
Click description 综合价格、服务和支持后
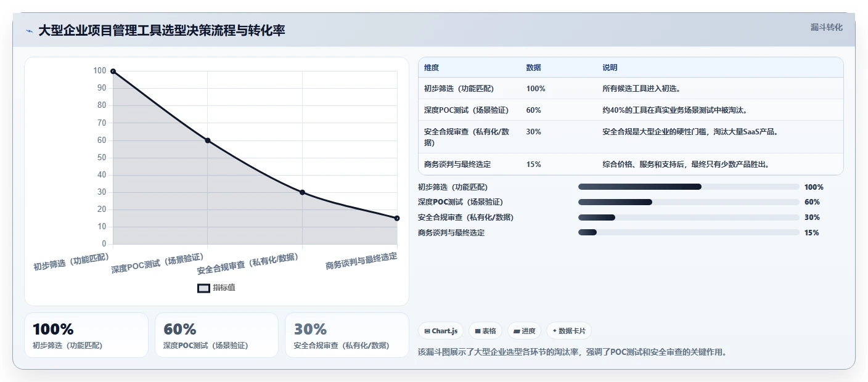(x=687, y=165)
